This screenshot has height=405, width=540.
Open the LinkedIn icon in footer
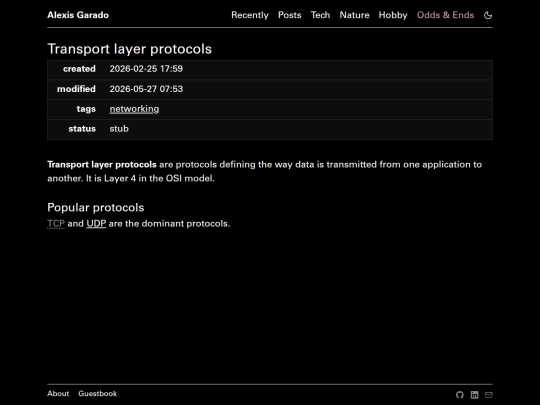click(x=475, y=395)
